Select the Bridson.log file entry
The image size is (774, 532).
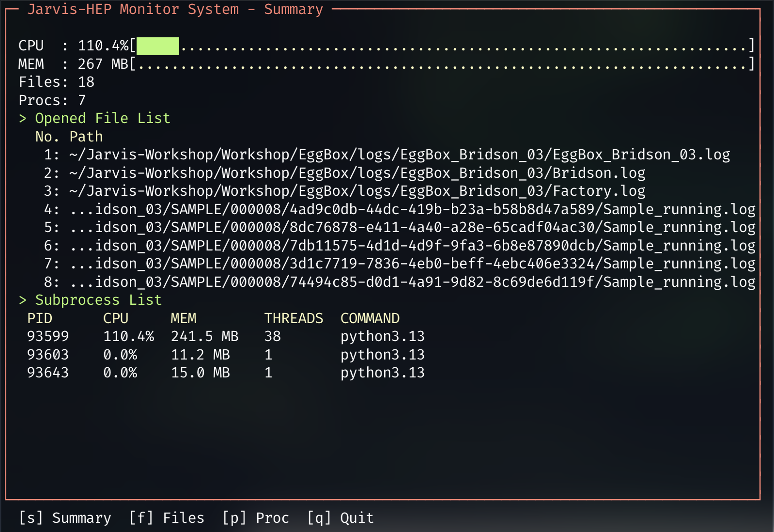(357, 173)
